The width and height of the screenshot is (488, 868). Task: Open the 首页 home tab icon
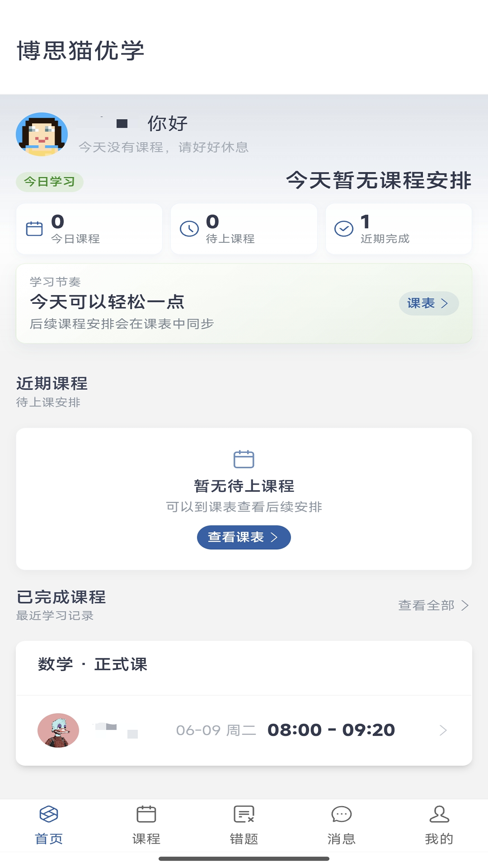pyautogui.click(x=49, y=814)
